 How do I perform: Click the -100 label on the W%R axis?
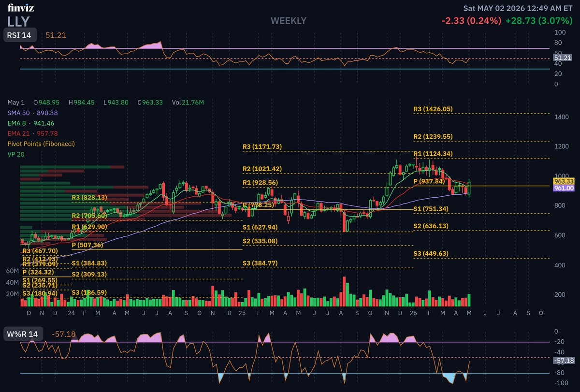pos(561,383)
